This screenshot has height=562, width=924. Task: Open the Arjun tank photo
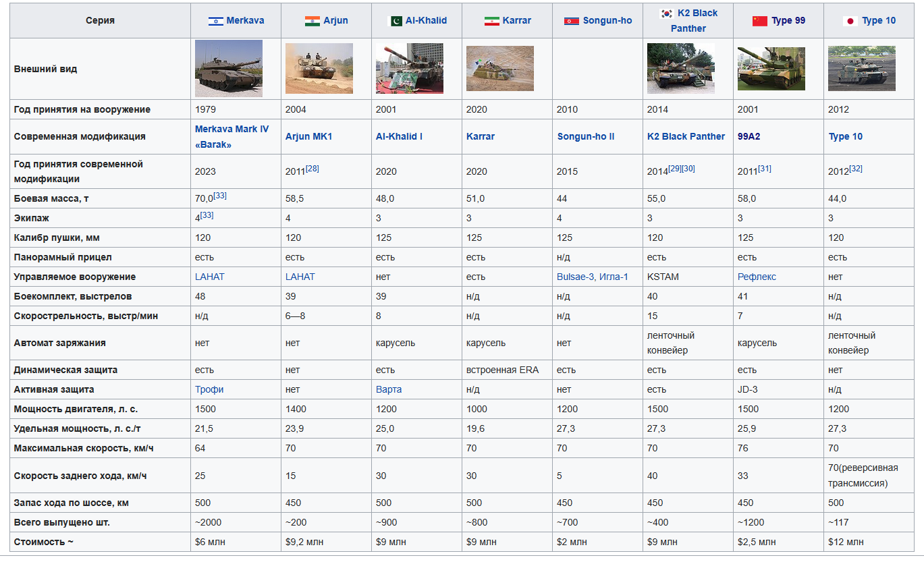[319, 68]
